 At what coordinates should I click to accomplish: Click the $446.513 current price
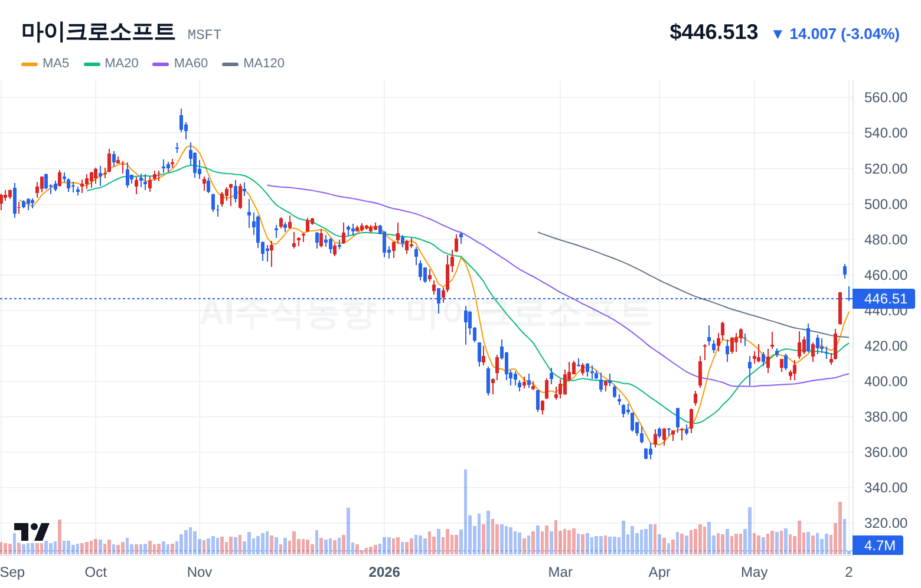pyautogui.click(x=714, y=32)
